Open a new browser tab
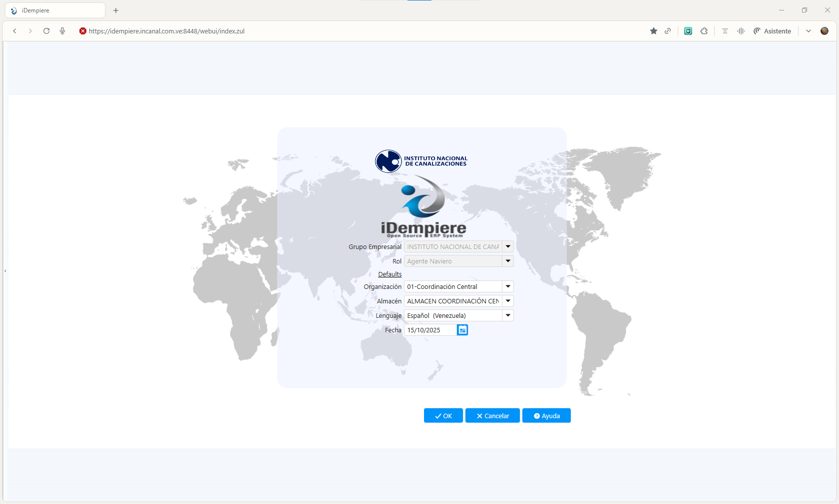This screenshot has width=839, height=504. click(116, 10)
